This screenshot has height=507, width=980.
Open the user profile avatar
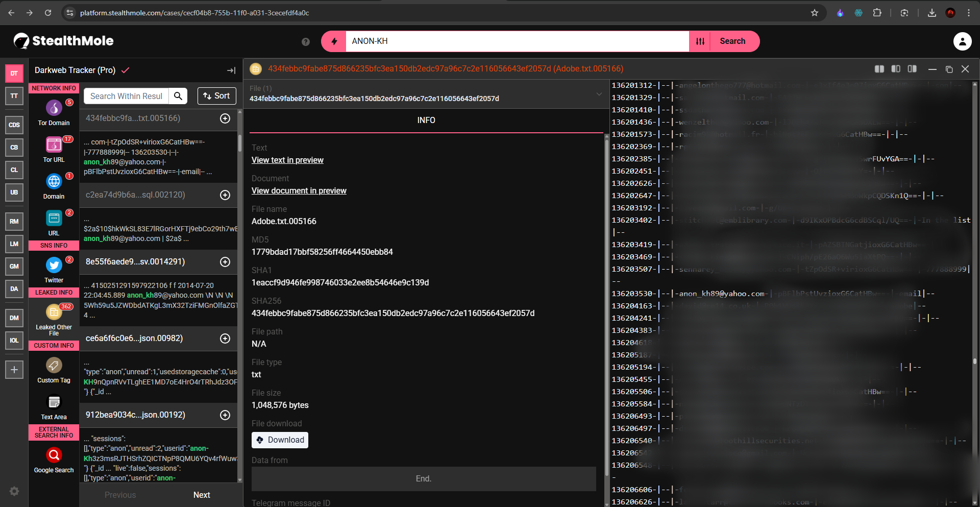coord(962,41)
